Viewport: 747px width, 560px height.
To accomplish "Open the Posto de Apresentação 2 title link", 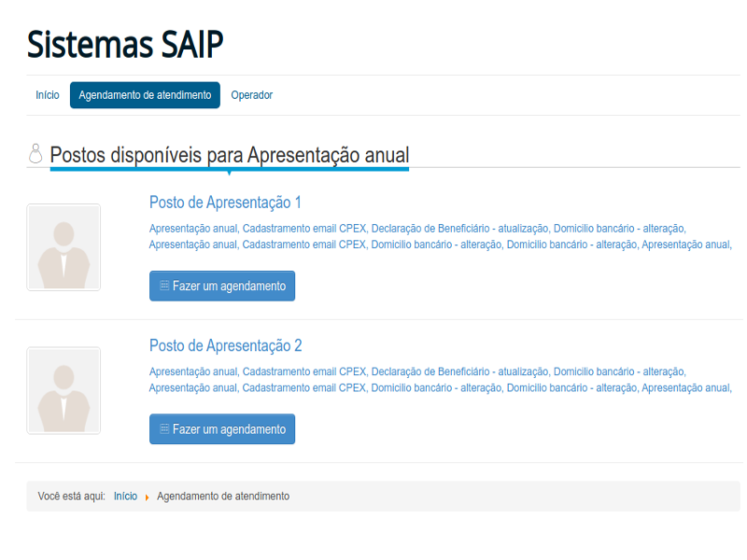I will [x=225, y=345].
